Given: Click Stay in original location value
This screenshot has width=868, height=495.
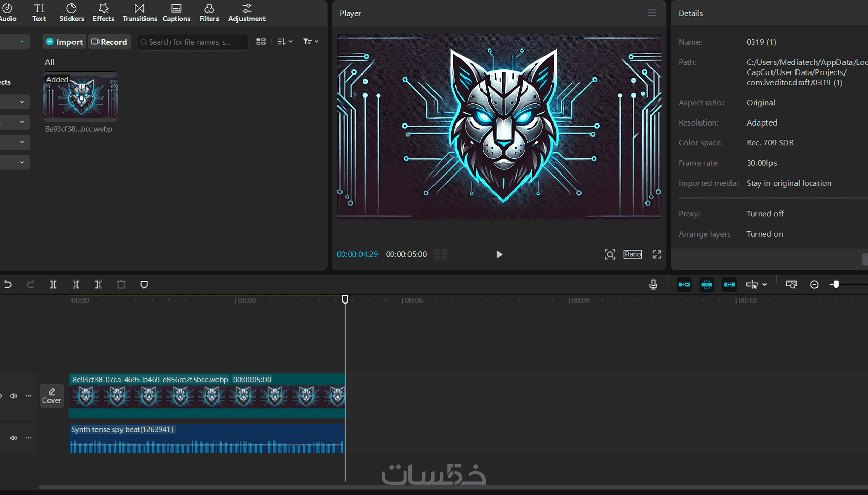Looking at the screenshot, I should [789, 183].
